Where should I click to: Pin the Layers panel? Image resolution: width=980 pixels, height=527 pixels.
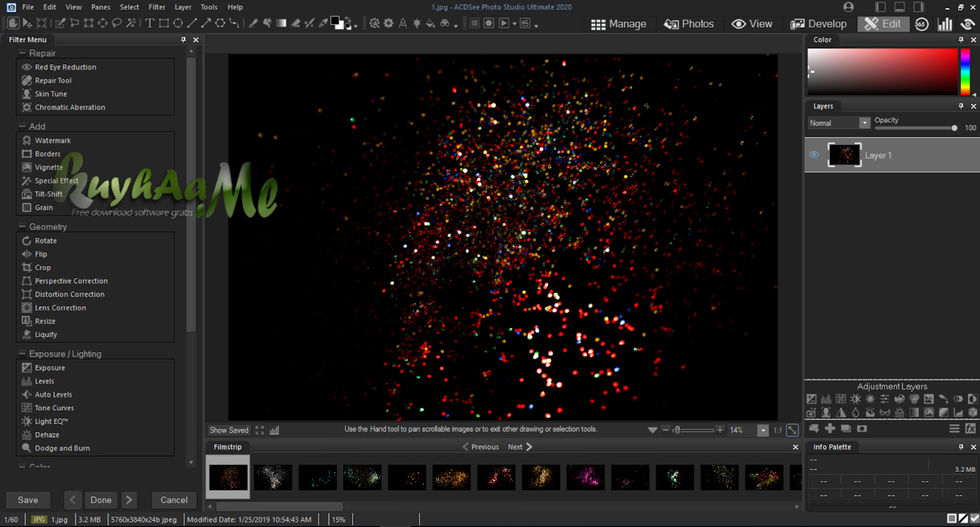961,106
